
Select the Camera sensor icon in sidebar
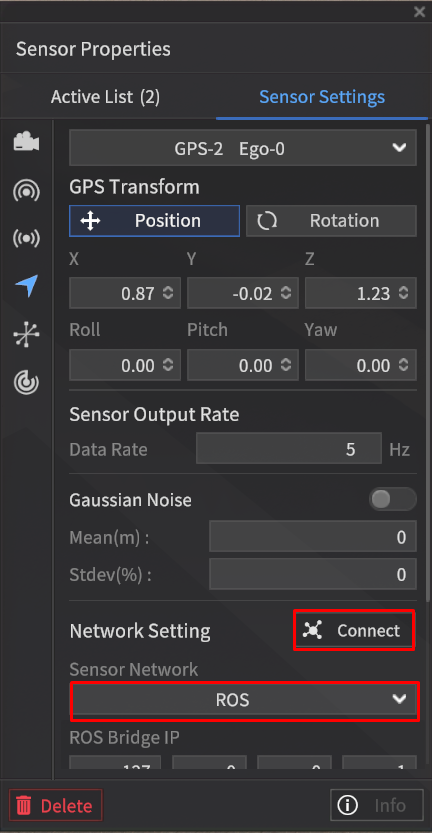(x=27, y=142)
